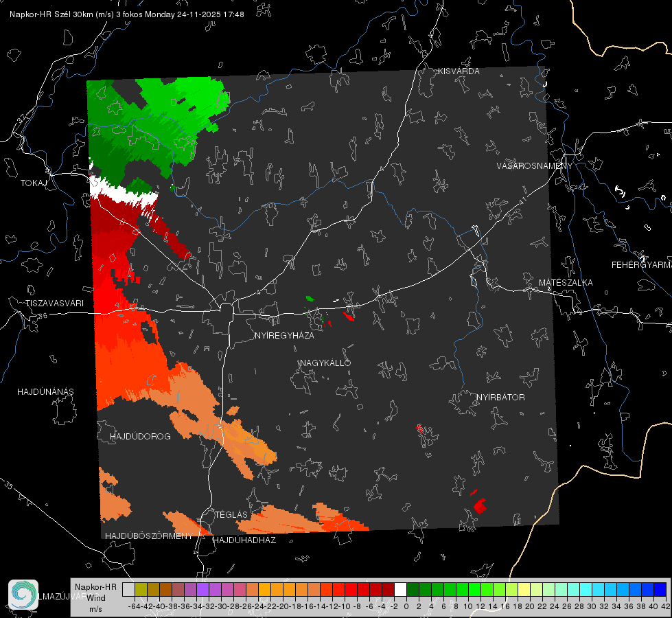Screen dimensions: 672x618
Task: Click the m/s unit label in legend
Action: pos(95,609)
